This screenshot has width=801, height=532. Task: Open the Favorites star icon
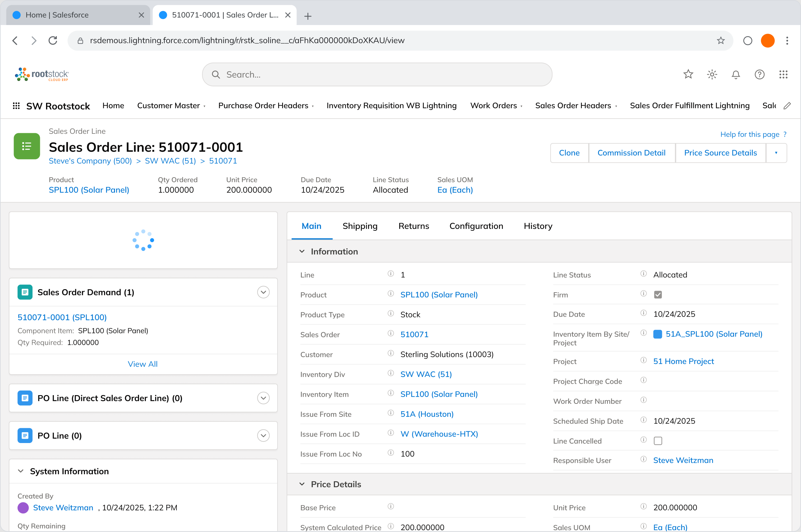click(688, 74)
